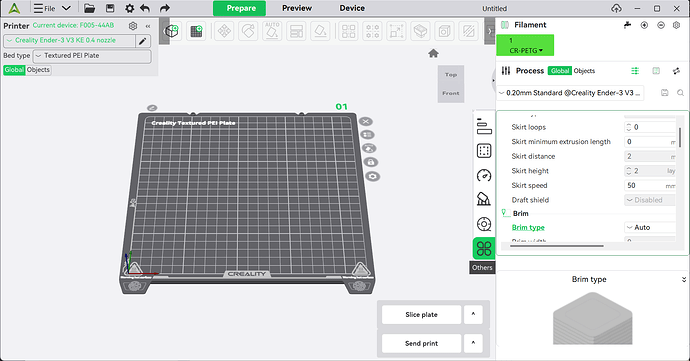Add a filament with plus icon
This screenshot has width=690, height=361.
tap(644, 25)
